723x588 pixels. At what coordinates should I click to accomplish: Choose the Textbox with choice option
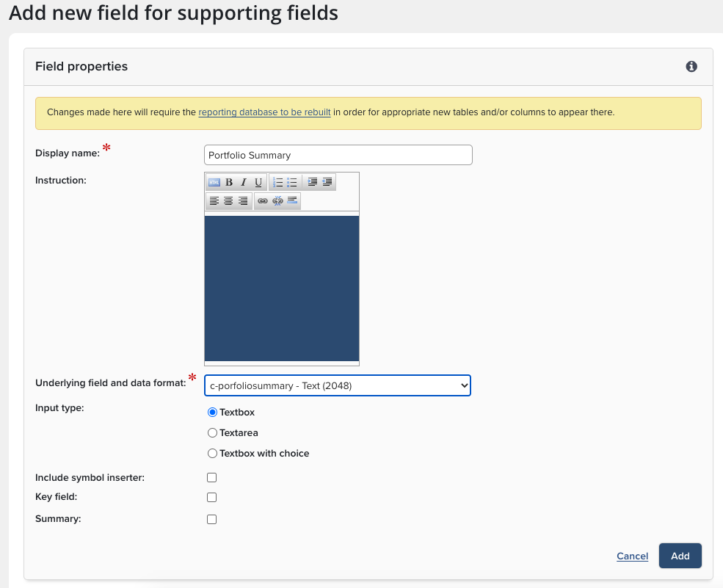213,454
